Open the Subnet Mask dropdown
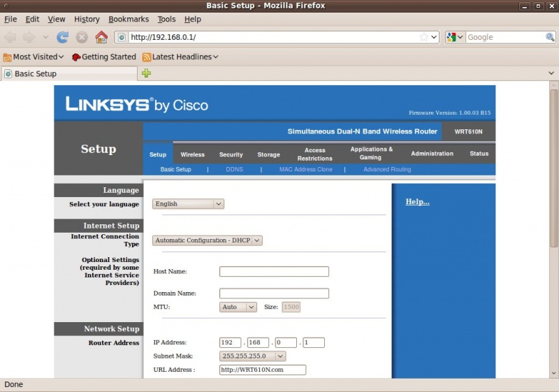 [x=252, y=356]
